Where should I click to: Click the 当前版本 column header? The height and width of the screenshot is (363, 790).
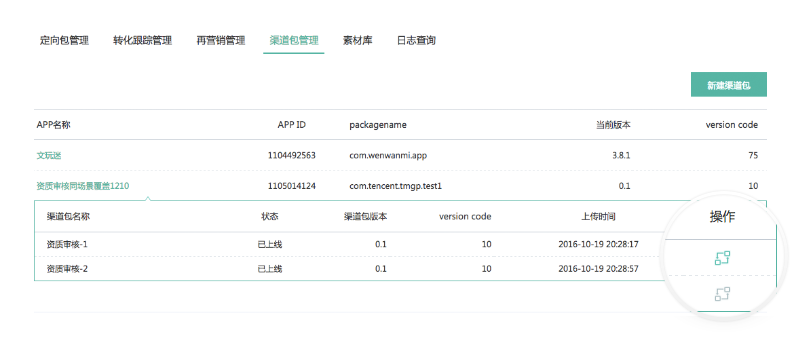point(613,125)
